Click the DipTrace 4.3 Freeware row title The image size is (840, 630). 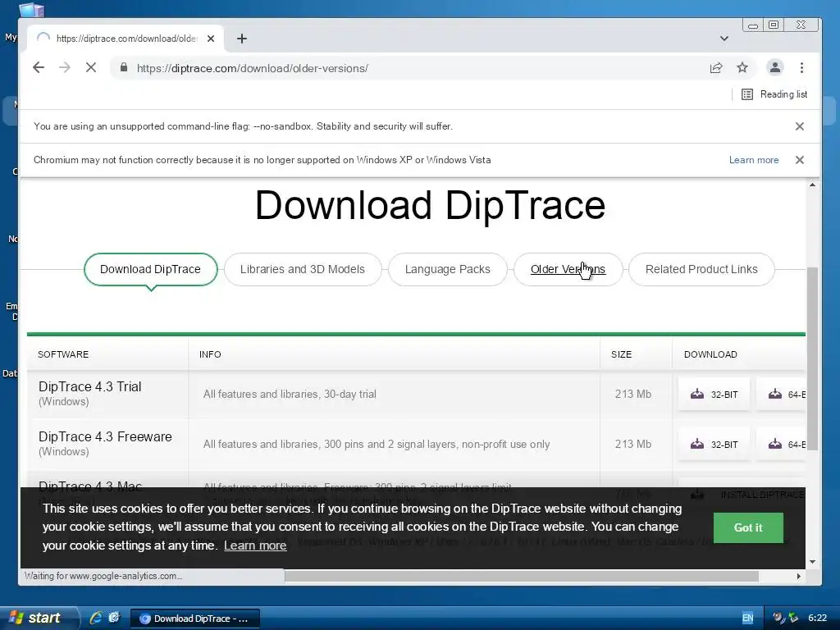[106, 436]
